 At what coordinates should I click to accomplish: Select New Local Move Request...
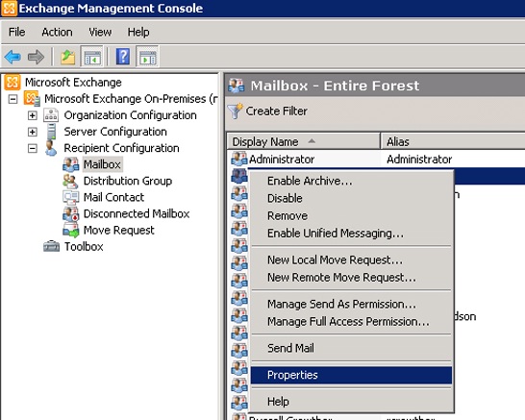pos(351,260)
